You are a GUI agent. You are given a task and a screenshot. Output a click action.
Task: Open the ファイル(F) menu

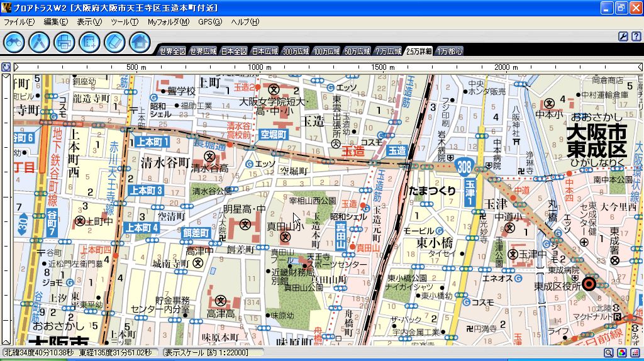(x=19, y=22)
